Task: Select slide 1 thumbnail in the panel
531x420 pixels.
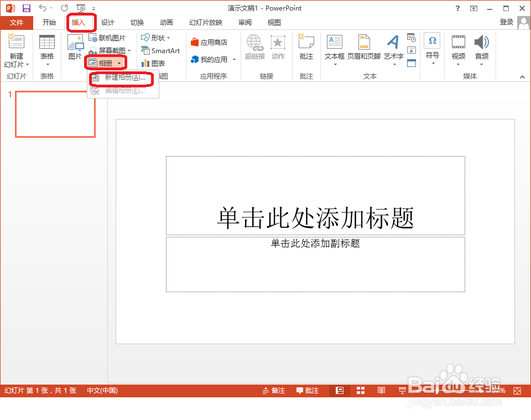Action: tap(55, 114)
